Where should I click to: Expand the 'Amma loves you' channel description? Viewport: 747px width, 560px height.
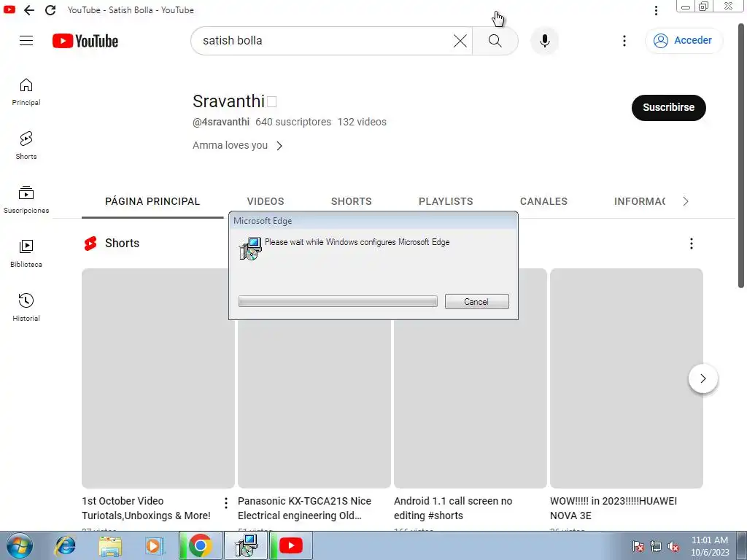tap(237, 146)
